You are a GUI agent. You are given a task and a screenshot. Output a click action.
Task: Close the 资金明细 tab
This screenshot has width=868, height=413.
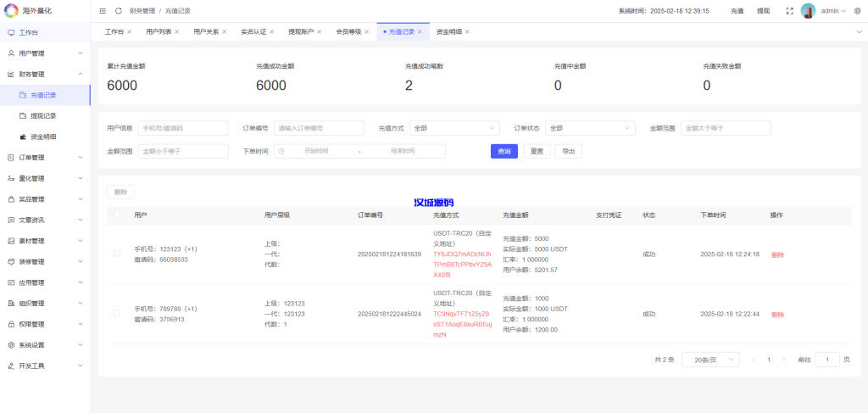467,32
